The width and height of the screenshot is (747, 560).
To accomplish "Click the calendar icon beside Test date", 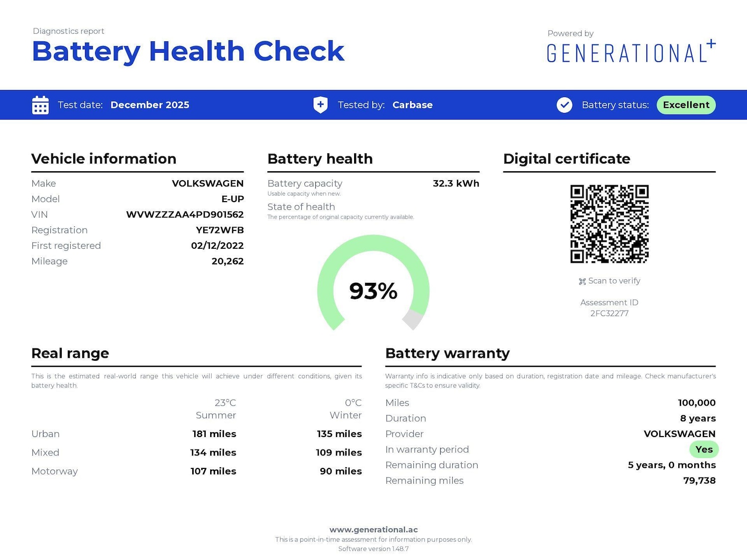I will (x=40, y=105).
